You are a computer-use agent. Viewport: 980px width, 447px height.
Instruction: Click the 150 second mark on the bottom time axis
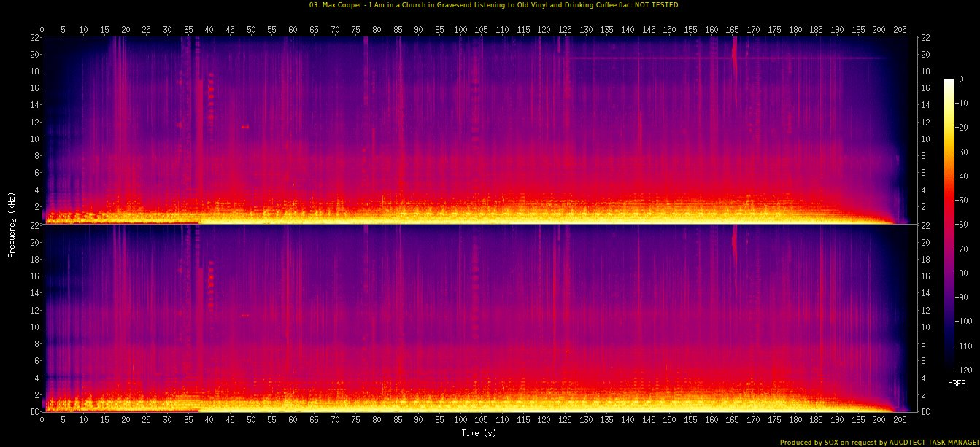tap(670, 420)
